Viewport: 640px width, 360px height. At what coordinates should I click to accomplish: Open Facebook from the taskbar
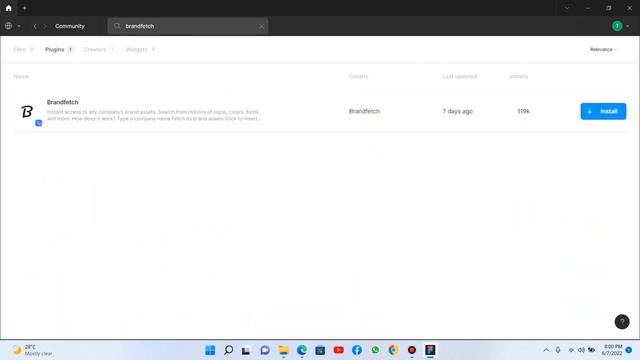point(357,350)
